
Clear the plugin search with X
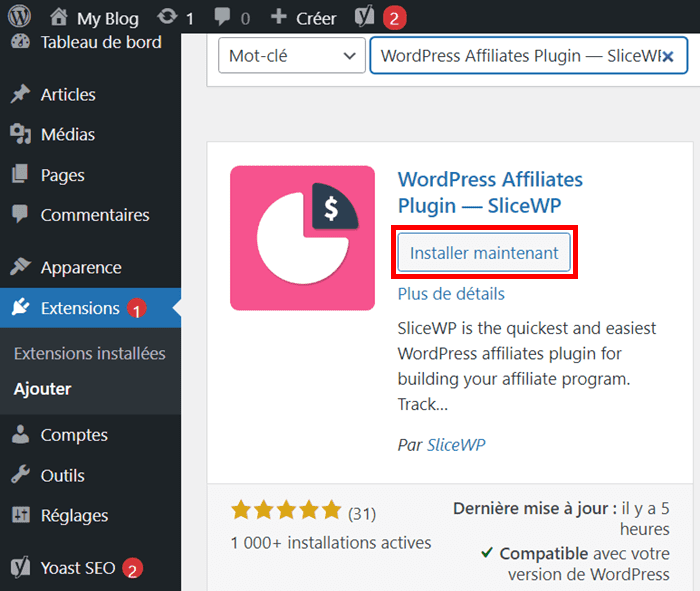pos(668,56)
